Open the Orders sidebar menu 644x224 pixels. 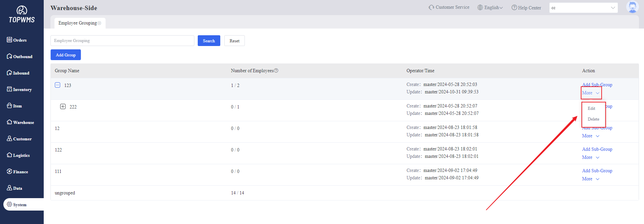pyautogui.click(x=17, y=40)
